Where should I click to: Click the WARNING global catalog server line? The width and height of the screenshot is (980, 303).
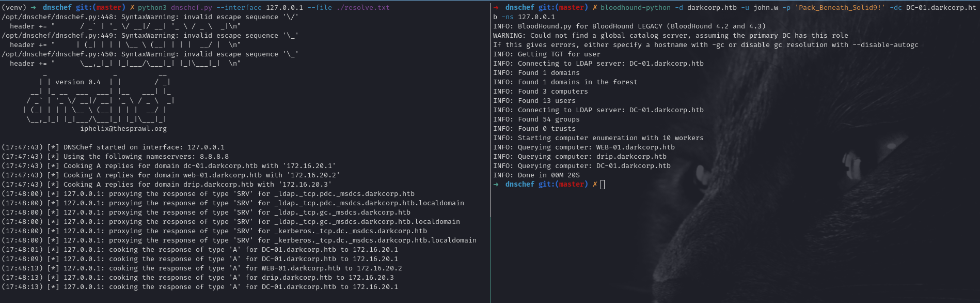tap(670, 36)
